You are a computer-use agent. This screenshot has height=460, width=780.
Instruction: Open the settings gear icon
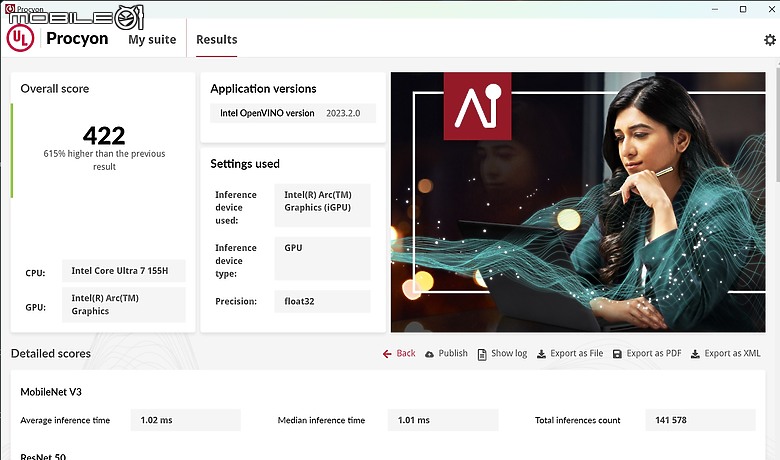point(770,40)
